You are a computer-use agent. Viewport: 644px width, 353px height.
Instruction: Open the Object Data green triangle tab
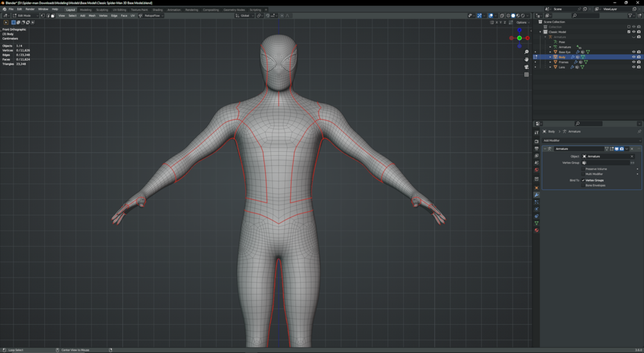coord(536,223)
